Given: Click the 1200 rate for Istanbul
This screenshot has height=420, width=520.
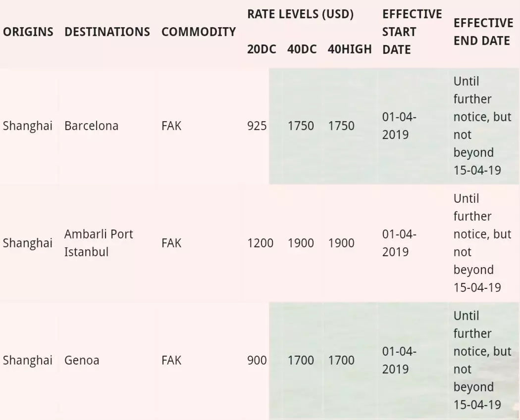Looking at the screenshot, I should point(260,243).
